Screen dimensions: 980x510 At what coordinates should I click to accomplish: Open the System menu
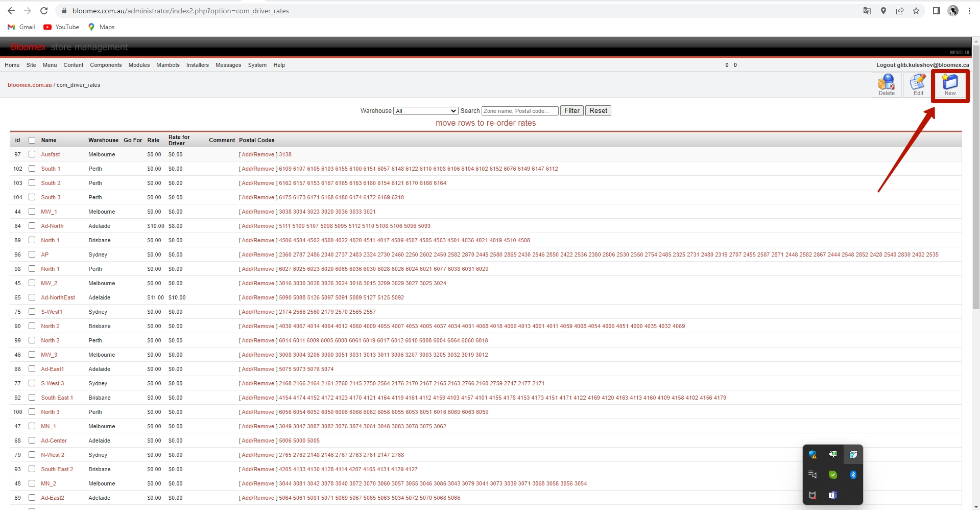(257, 65)
